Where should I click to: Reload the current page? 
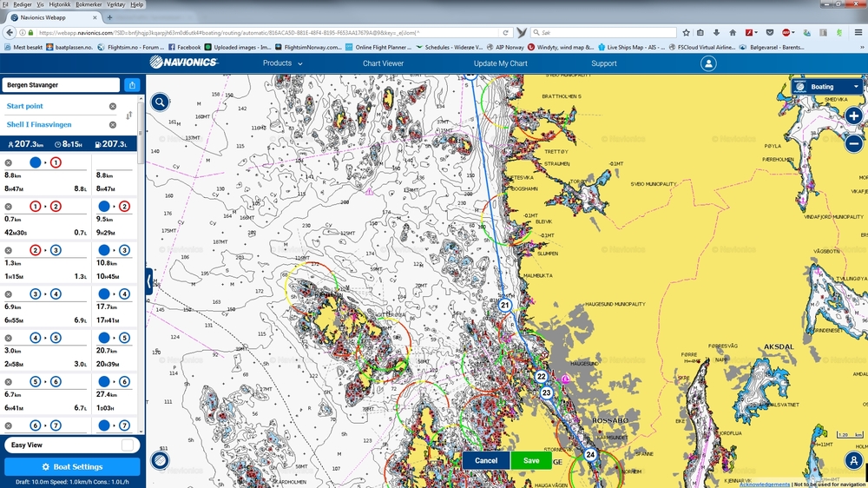[505, 33]
